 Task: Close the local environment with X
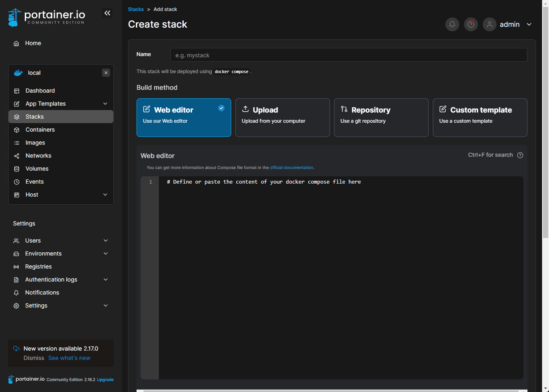pos(106,73)
